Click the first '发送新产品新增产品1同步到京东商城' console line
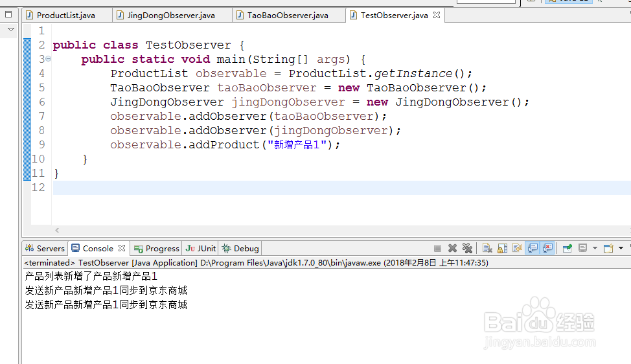The image size is (631, 364). 106,290
